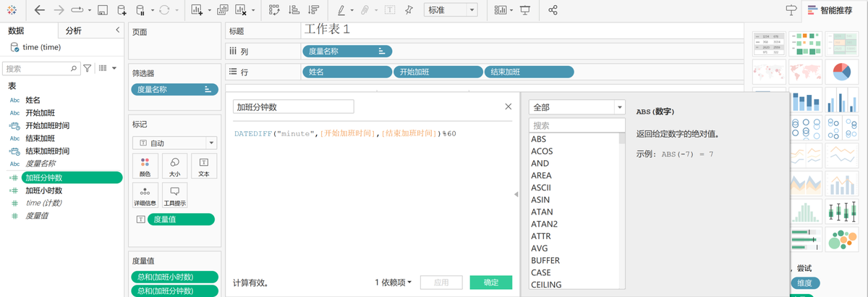Click the share workbook icon
868x297 pixels.
click(553, 10)
